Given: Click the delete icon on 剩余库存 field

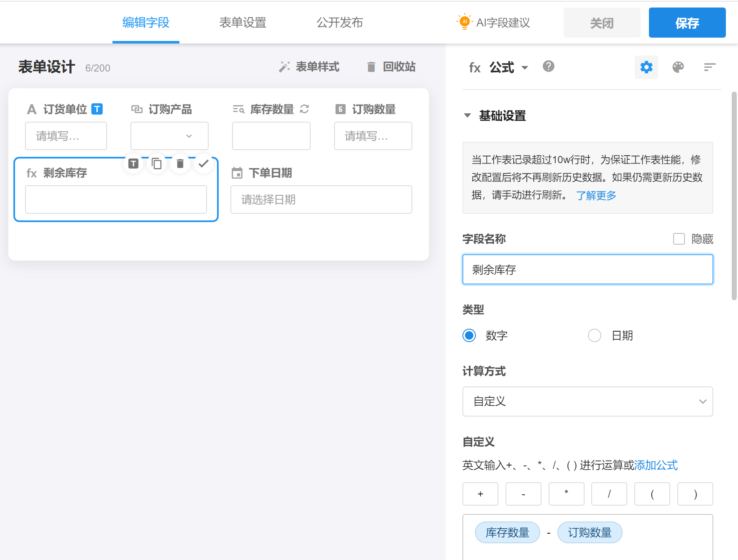Looking at the screenshot, I should [x=180, y=164].
